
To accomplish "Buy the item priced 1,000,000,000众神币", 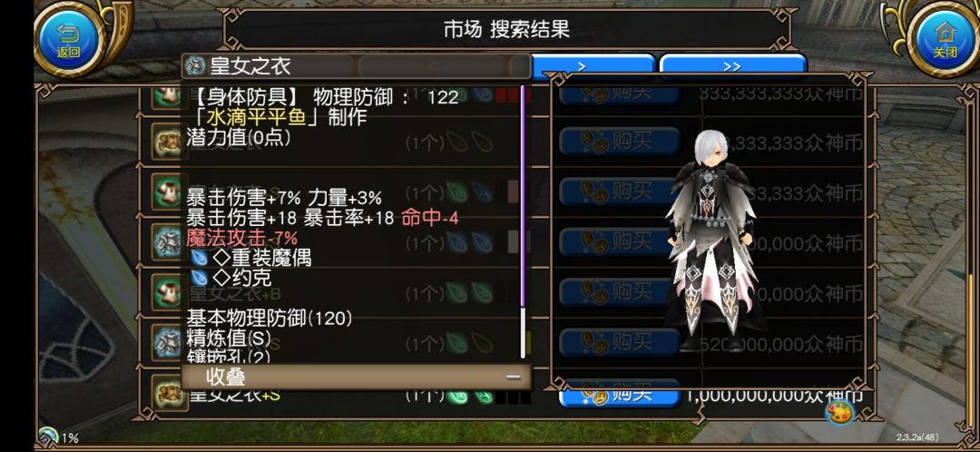I will 619,397.
